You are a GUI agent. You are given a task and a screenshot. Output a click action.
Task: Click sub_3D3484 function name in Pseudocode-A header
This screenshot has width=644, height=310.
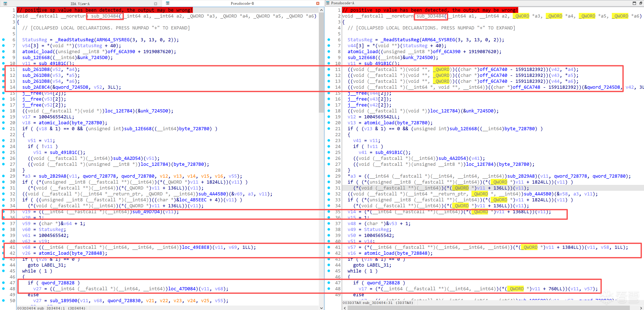pyautogui.click(x=430, y=16)
